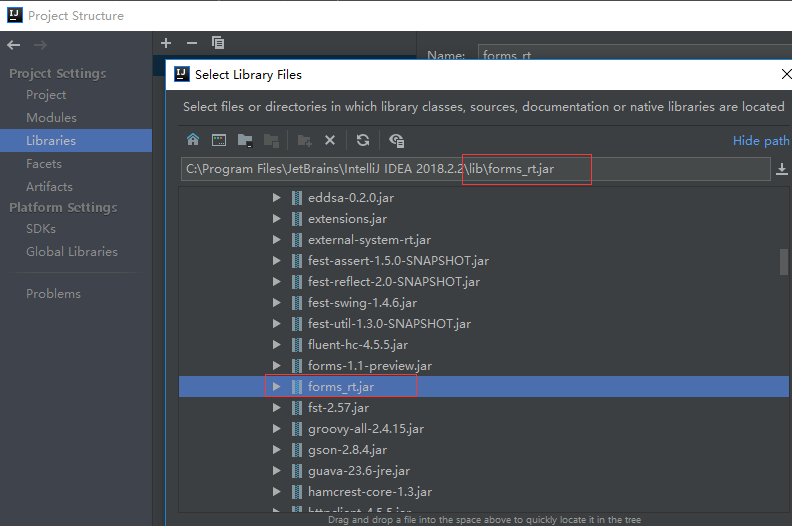This screenshot has height=526, width=792.
Task: Click jar icon of extensions.jar
Action: pyautogui.click(x=297, y=219)
